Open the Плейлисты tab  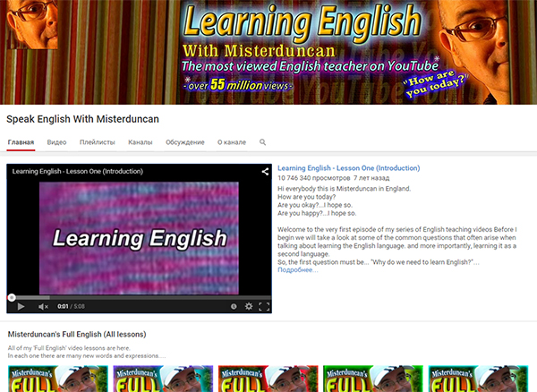click(97, 142)
